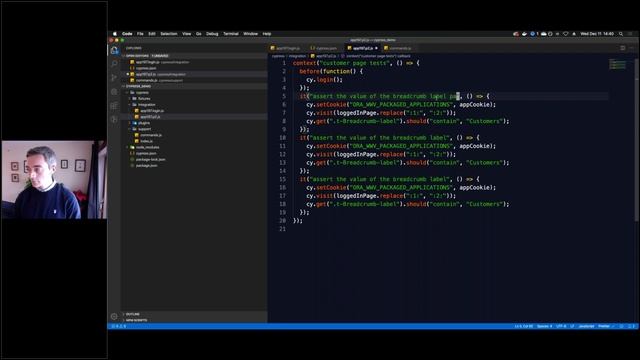Click the menu bar clock Wed Dec 11
Screen dimensions: 640x360
(x=597, y=34)
